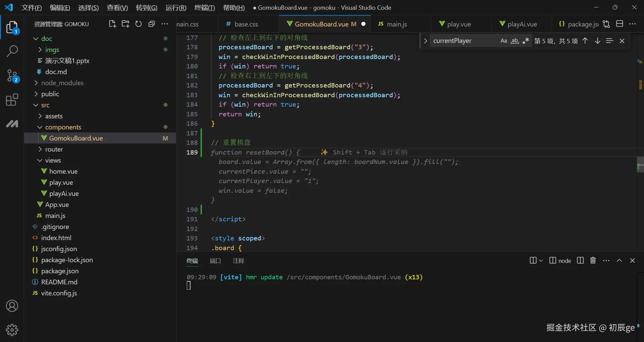This screenshot has height=342, width=644.
Task: Click the find input containing currentPlayer
Action: 465,41
